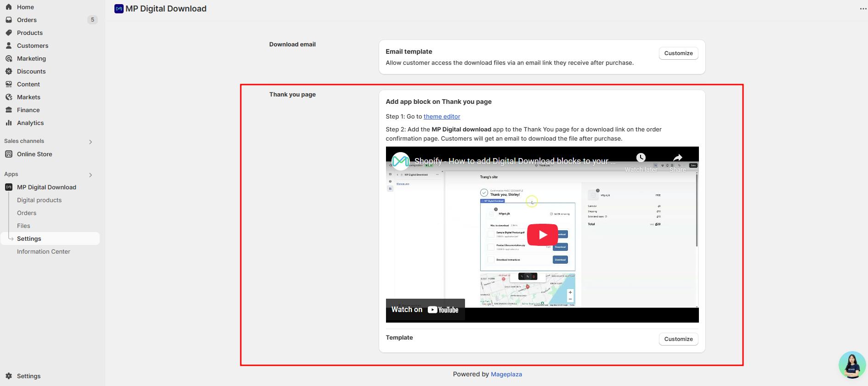Expand the Apps section chevron

pos(91,175)
